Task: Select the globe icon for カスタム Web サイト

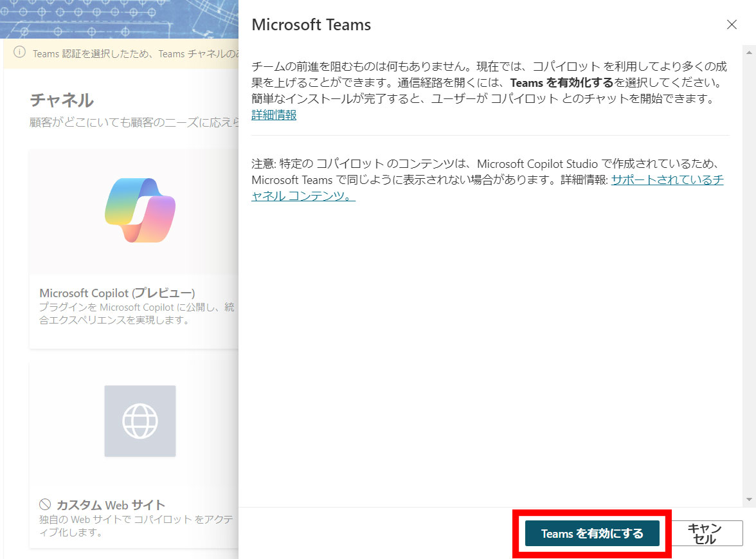Action: pyautogui.click(x=140, y=421)
